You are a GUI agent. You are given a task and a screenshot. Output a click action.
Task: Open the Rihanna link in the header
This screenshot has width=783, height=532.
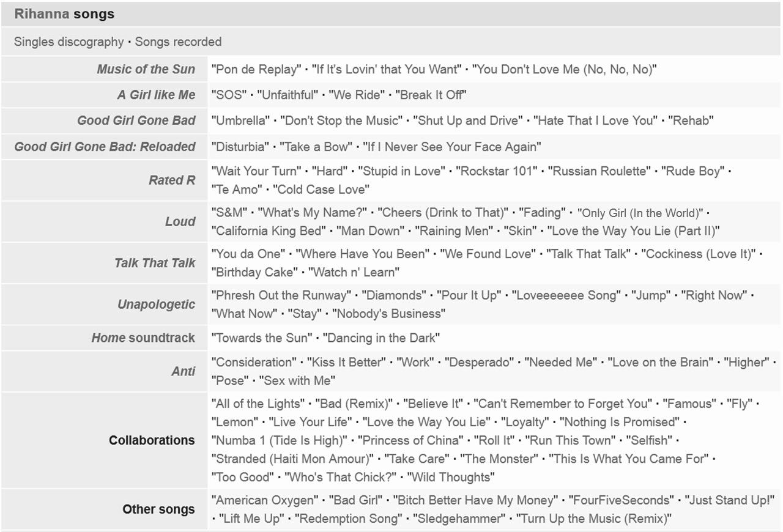coord(42,14)
